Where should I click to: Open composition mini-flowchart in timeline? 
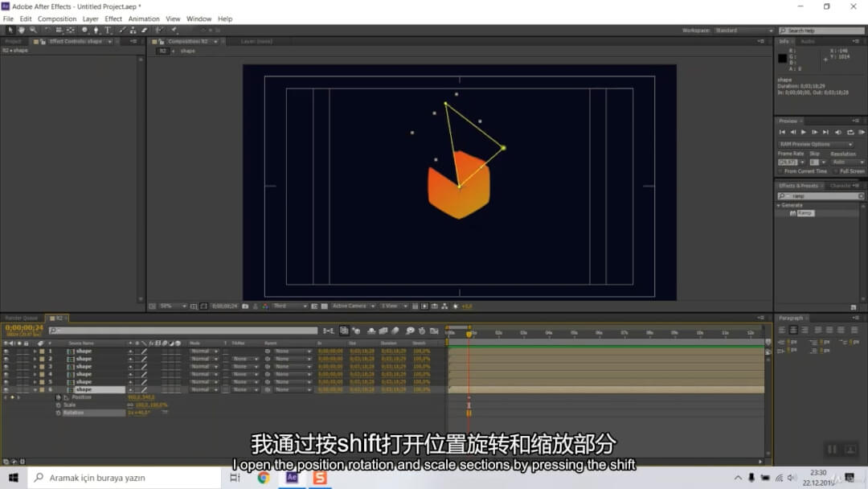[x=328, y=331]
